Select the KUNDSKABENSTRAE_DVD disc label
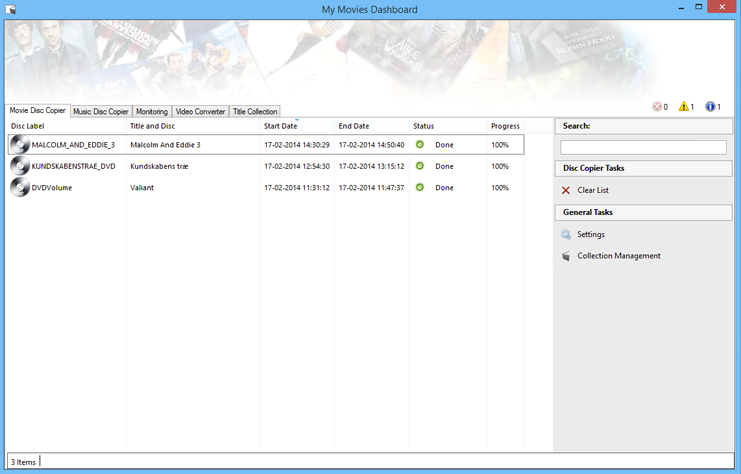This screenshot has width=741, height=474. [73, 166]
